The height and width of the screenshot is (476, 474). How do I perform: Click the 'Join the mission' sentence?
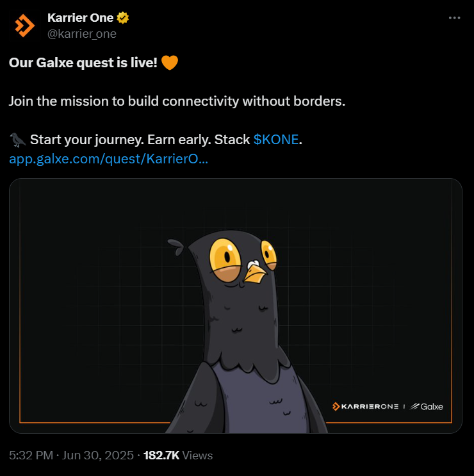pyautogui.click(x=177, y=101)
